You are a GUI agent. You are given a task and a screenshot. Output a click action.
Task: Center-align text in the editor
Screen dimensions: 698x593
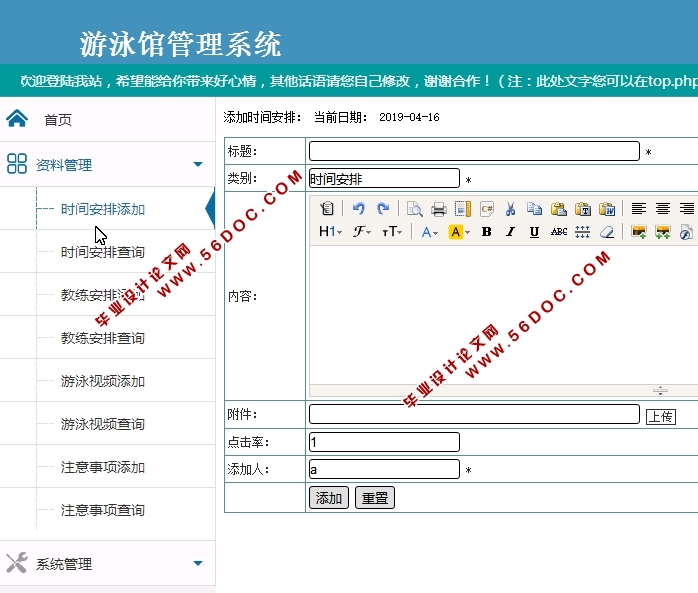tap(663, 209)
